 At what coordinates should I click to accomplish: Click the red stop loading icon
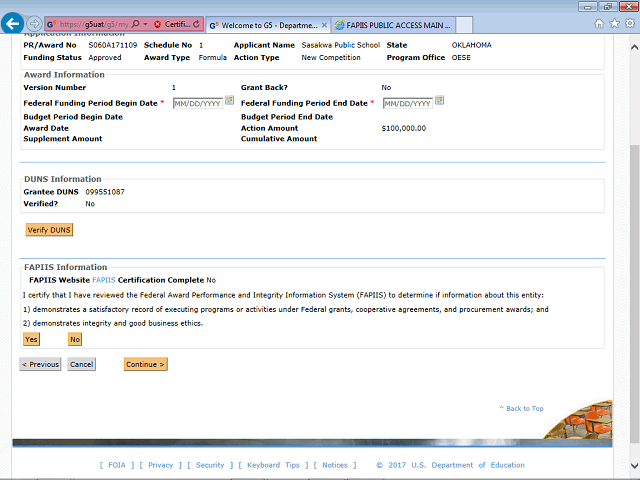(158, 24)
